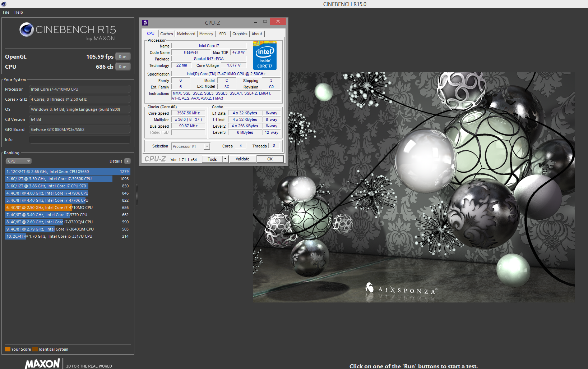588x369 pixels.
Task: Open the Graphics tab in CPU-Z
Action: click(240, 34)
